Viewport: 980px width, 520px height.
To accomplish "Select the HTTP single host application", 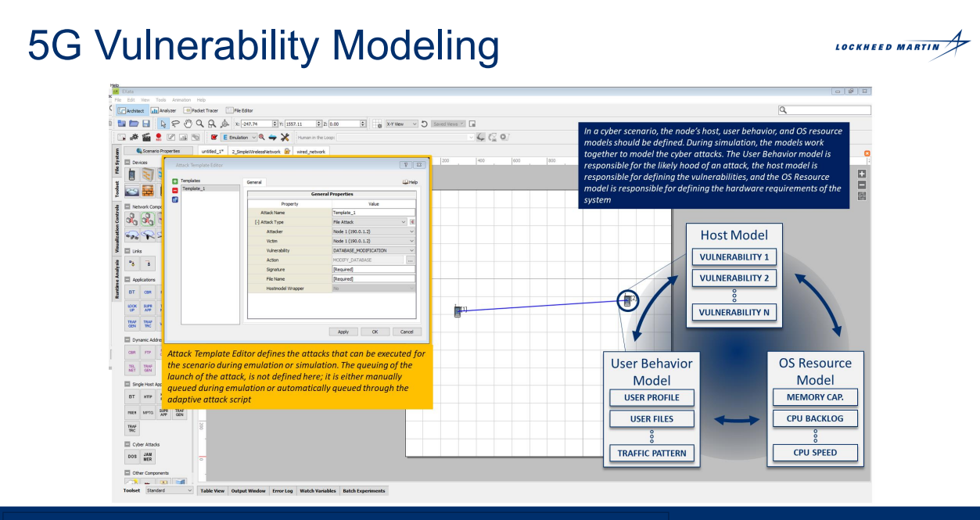I will coord(148,396).
